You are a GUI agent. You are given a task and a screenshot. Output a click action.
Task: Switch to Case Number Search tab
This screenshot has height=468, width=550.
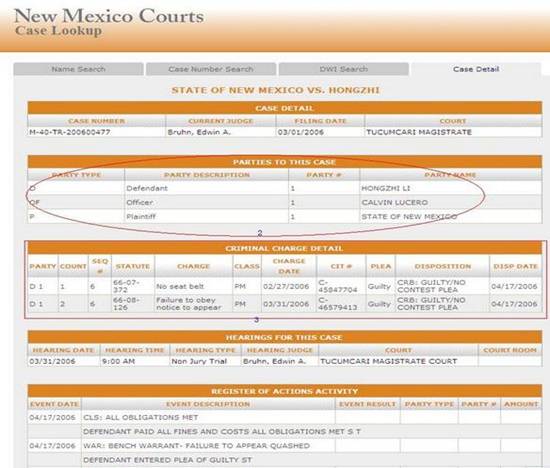click(211, 69)
